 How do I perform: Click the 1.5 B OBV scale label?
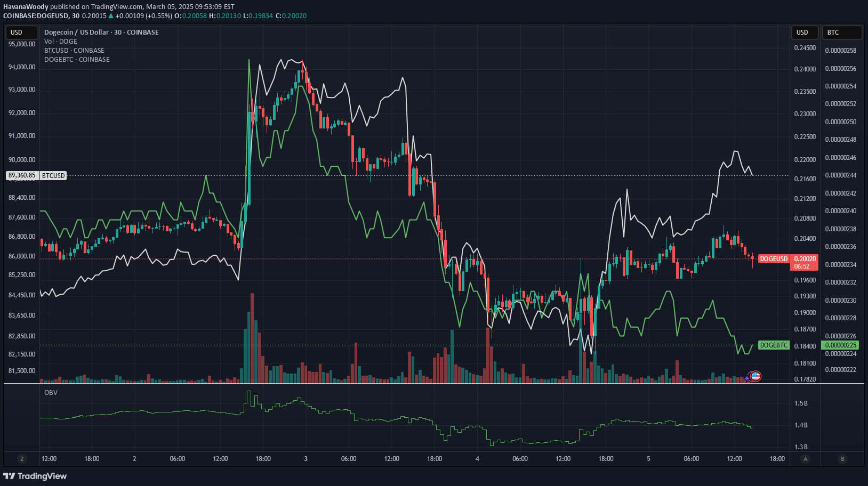[801, 403]
